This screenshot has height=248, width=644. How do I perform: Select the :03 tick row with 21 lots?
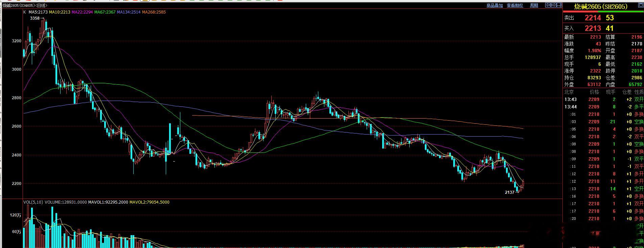click(604, 122)
